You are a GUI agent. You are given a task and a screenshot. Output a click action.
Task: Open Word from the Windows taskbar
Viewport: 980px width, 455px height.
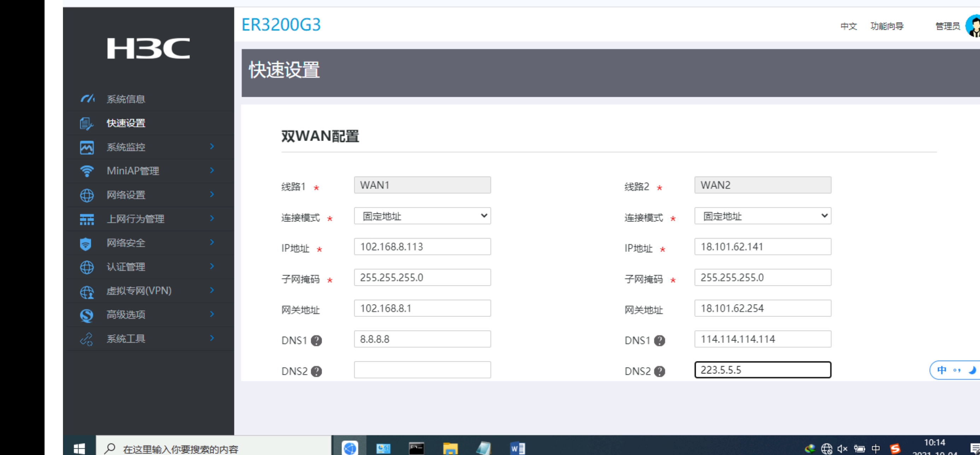pyautogui.click(x=517, y=448)
